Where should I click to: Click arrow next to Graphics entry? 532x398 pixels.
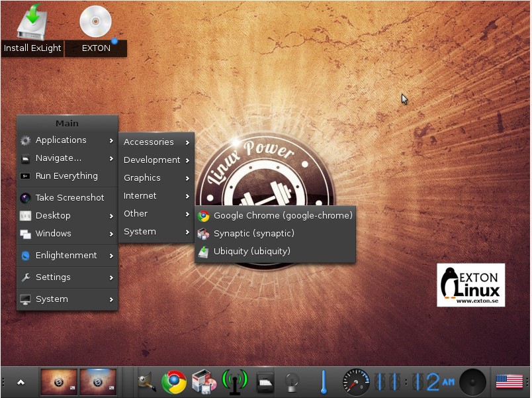tap(187, 178)
